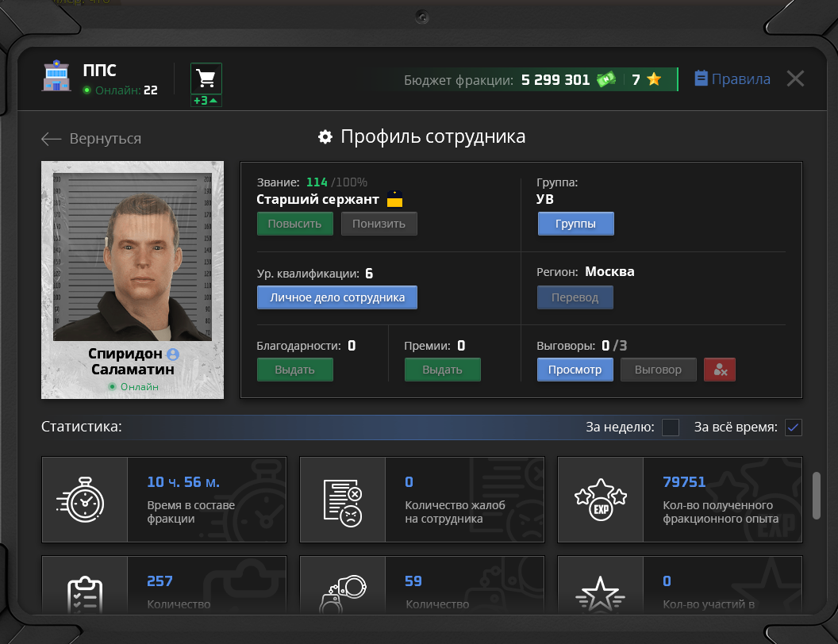The image size is (838, 644).
Task: Click the employee mugshot portrait
Action: tap(133, 256)
